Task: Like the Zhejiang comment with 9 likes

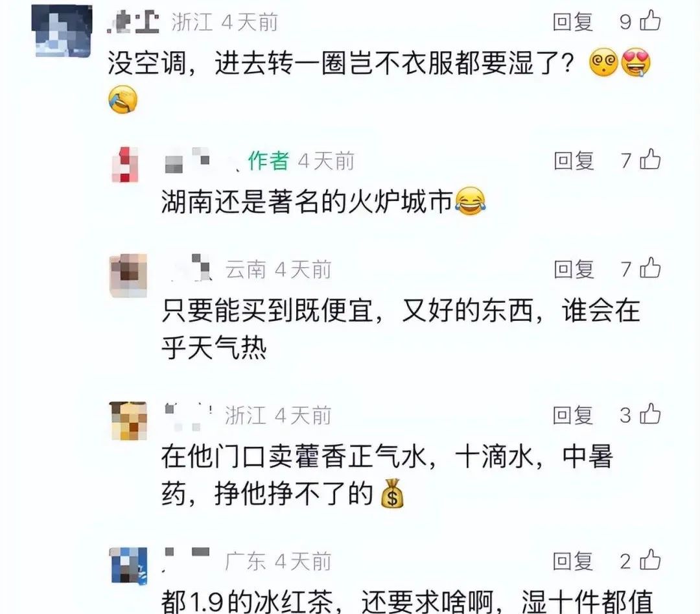Action: coord(650,21)
